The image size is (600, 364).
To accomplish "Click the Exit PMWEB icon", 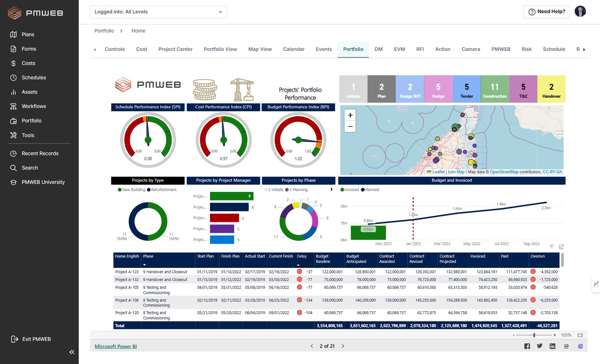I will (x=15, y=339).
